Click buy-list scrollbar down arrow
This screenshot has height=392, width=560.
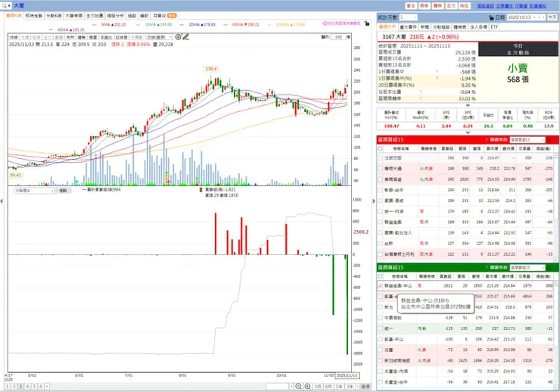555,260
